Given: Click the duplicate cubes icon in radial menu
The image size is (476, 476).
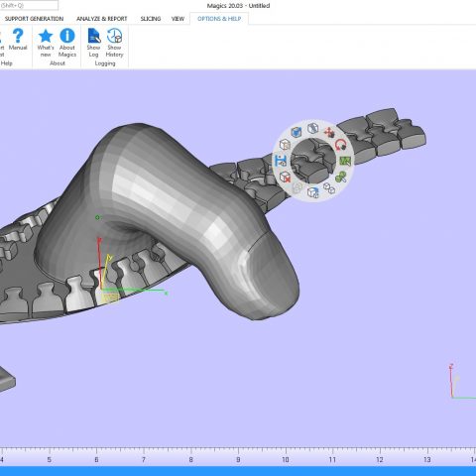Looking at the screenshot, I should click(329, 188).
